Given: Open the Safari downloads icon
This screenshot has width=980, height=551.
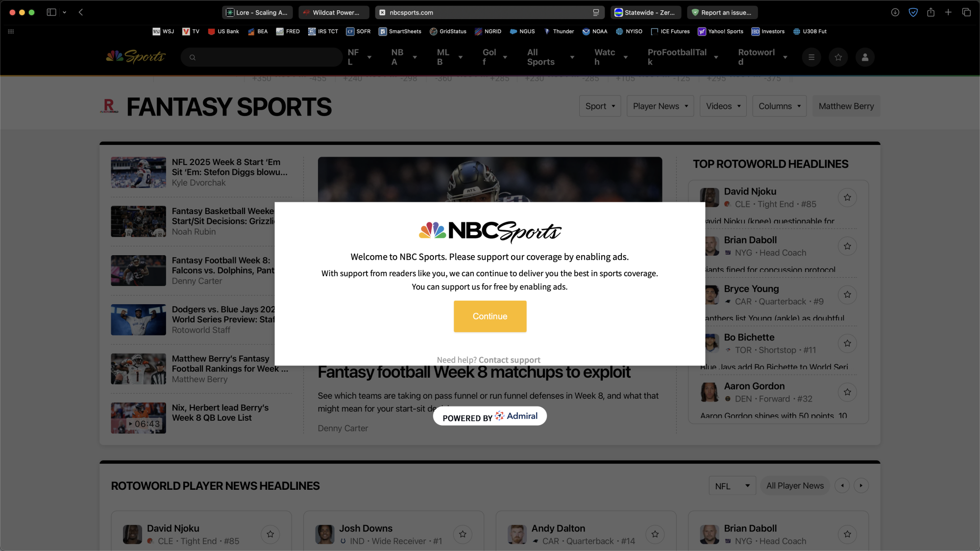Looking at the screenshot, I should 895,12.
